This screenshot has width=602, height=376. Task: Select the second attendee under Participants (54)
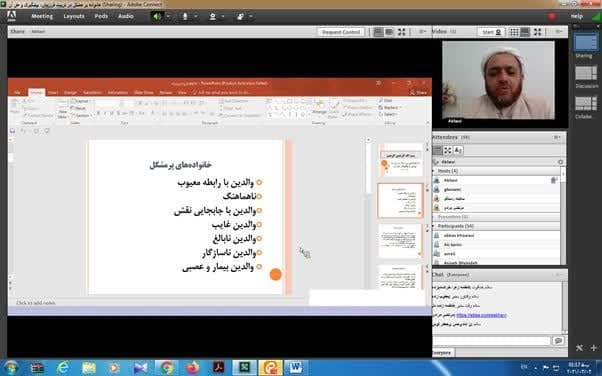(x=496, y=245)
